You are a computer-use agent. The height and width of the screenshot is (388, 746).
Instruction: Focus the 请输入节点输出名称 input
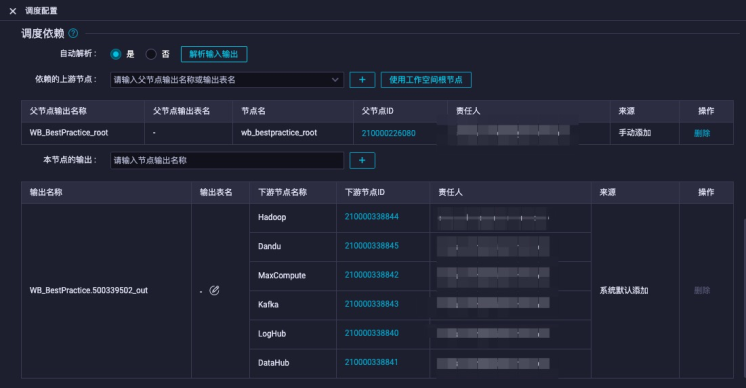click(226, 160)
